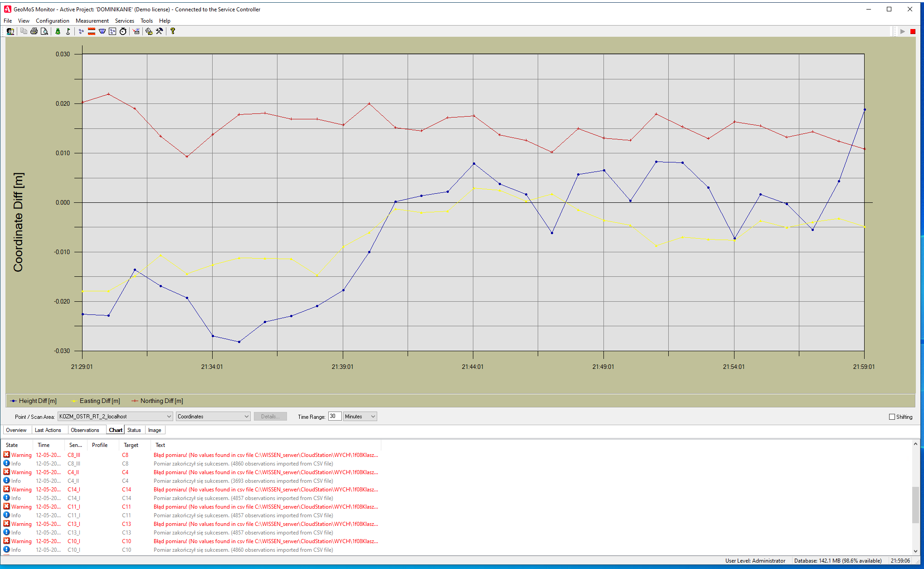Image resolution: width=924 pixels, height=569 pixels.
Task: Switch to the Observations tab
Action: coord(85,430)
